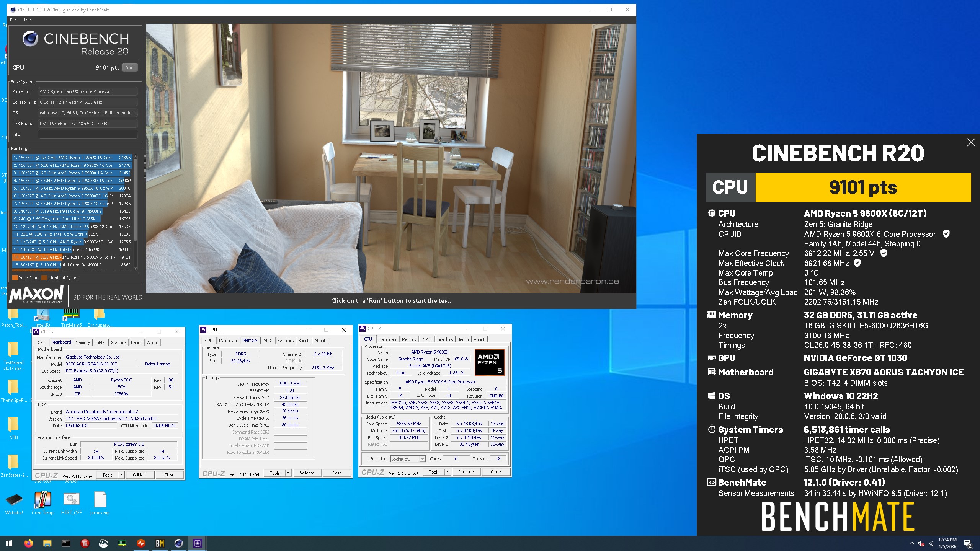Screen dimensions: 980x551
Task: Switch to CPU-Z via purple chip taskbar icon
Action: (197, 543)
